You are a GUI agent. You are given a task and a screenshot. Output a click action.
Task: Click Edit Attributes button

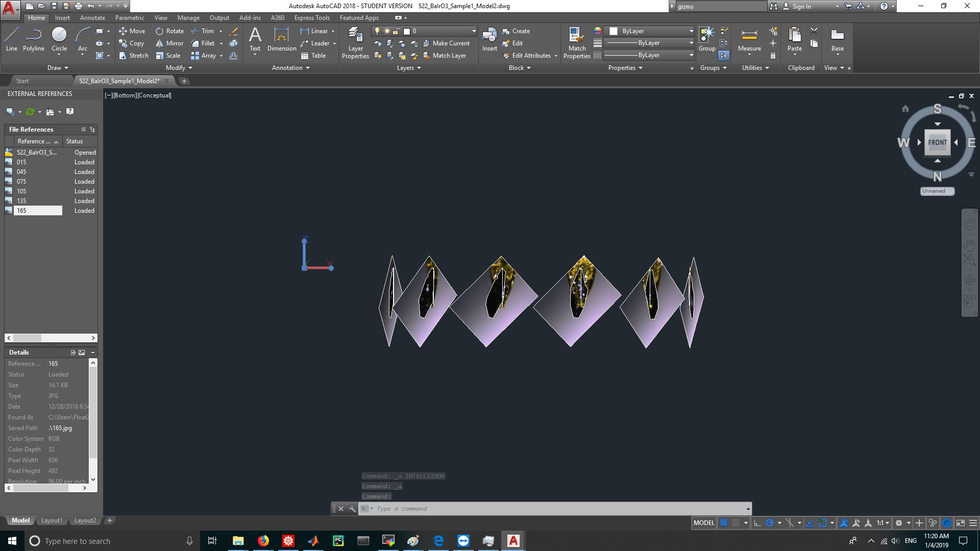coord(527,56)
